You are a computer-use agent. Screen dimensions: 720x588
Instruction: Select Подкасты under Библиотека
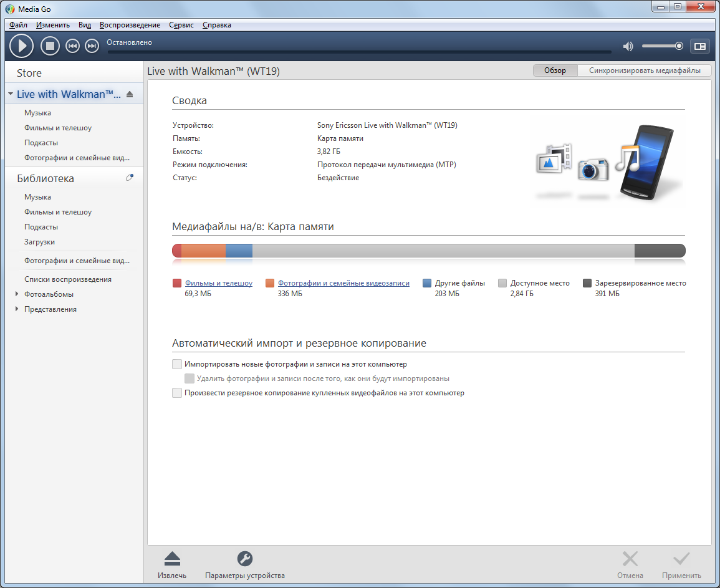pos(41,226)
